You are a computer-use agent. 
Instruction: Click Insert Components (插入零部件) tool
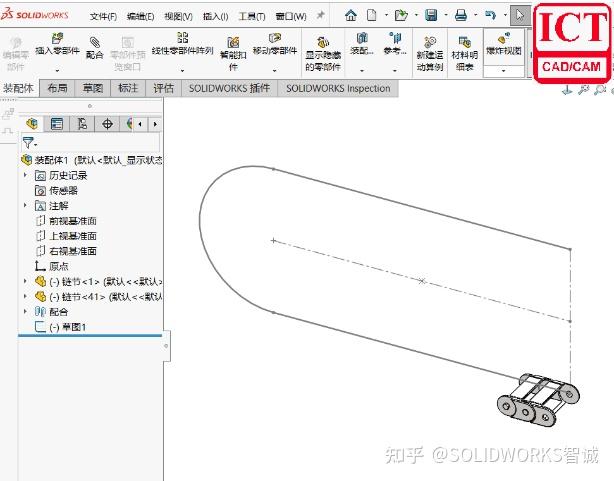point(58,44)
